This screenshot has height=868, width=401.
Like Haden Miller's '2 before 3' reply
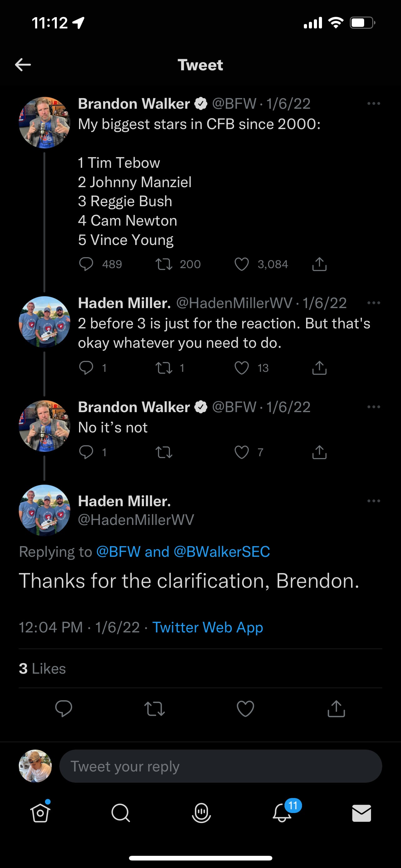[241, 368]
